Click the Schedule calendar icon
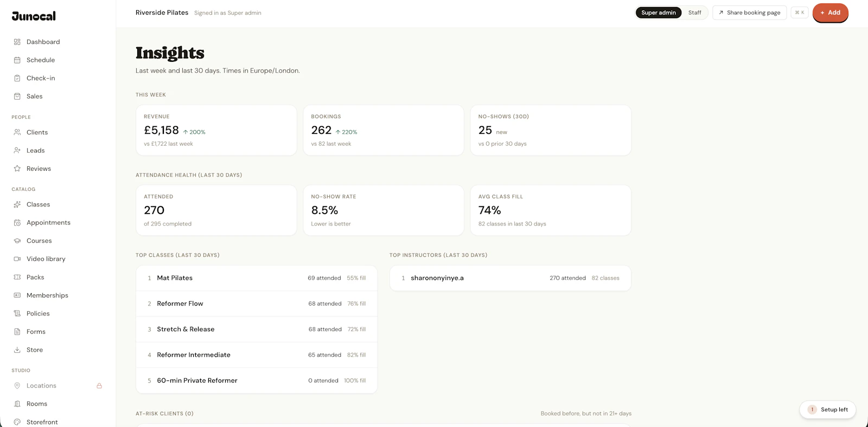 [17, 60]
